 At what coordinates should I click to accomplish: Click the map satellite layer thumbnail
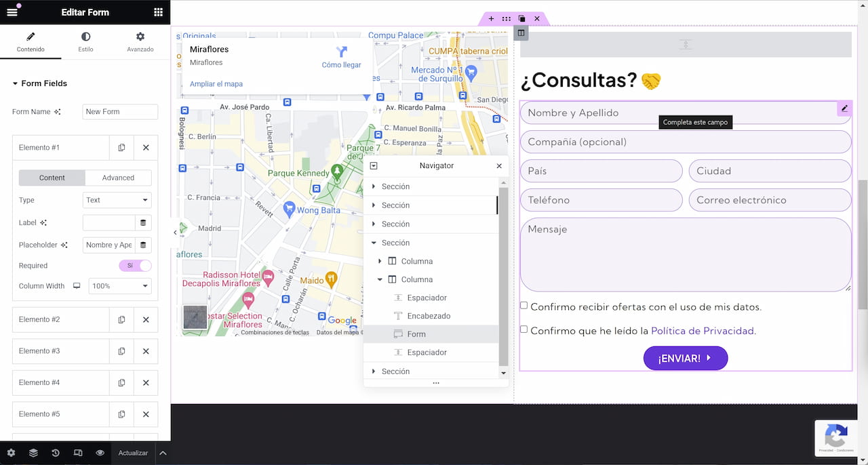pos(195,317)
